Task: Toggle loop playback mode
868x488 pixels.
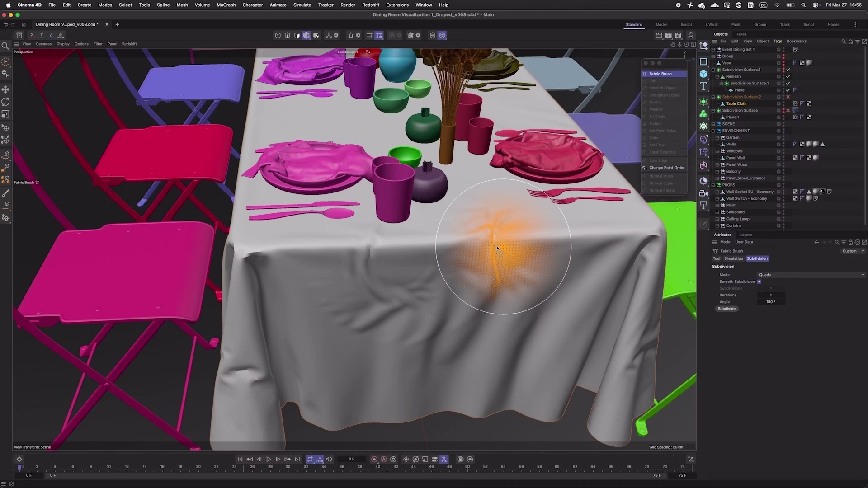Action: point(310,459)
